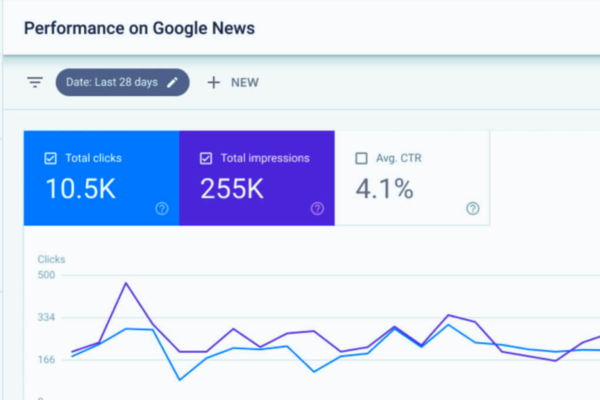Click the plus icon to add filter

click(214, 82)
